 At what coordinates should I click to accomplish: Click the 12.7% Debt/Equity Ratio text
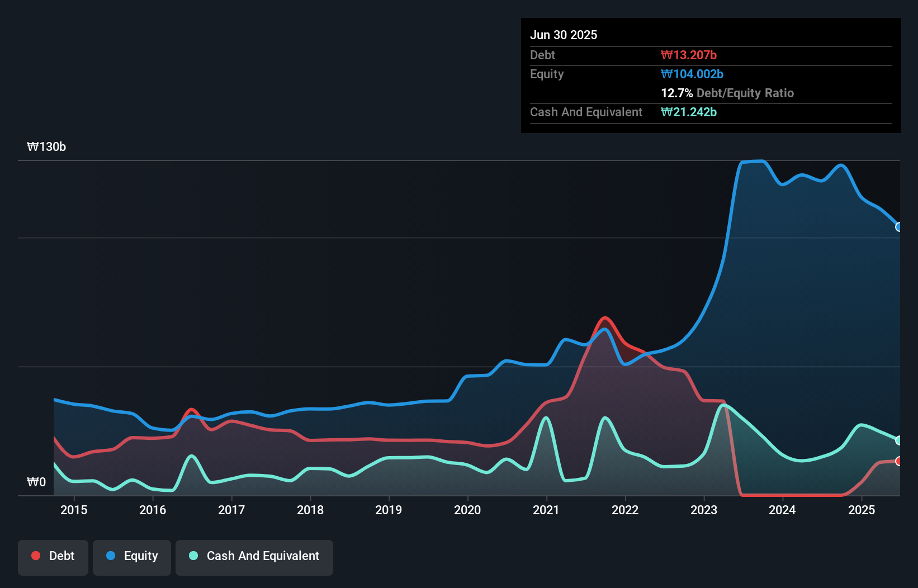(x=727, y=93)
